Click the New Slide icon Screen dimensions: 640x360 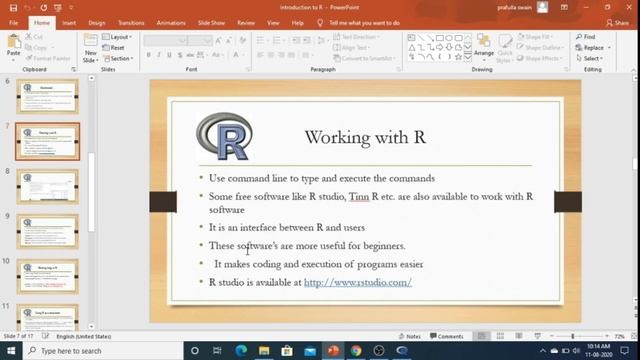click(90, 41)
